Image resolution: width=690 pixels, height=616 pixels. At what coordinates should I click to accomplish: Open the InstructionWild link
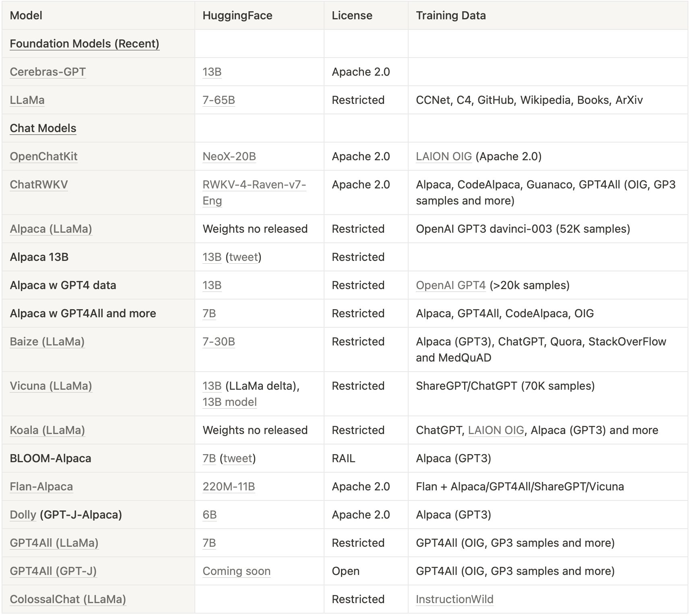tap(454, 599)
